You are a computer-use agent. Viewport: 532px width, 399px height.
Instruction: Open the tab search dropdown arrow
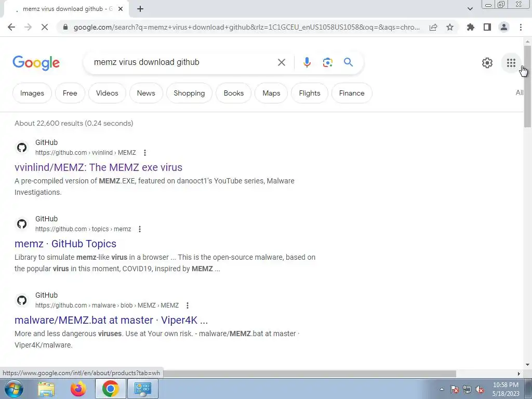[470, 9]
